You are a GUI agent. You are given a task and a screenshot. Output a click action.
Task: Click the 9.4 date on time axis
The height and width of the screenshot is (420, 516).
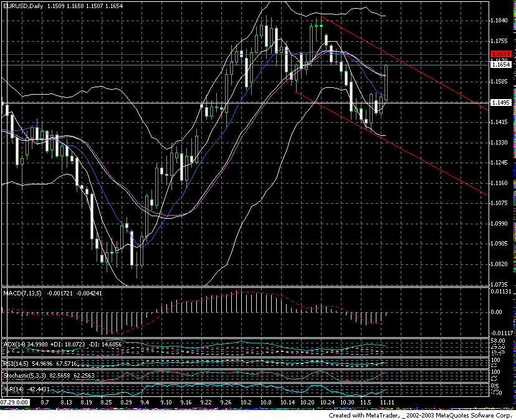pos(145,402)
